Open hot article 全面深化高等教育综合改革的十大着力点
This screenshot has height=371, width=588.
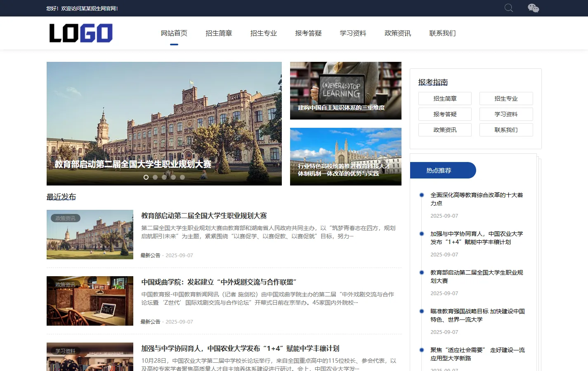pyautogui.click(x=477, y=199)
